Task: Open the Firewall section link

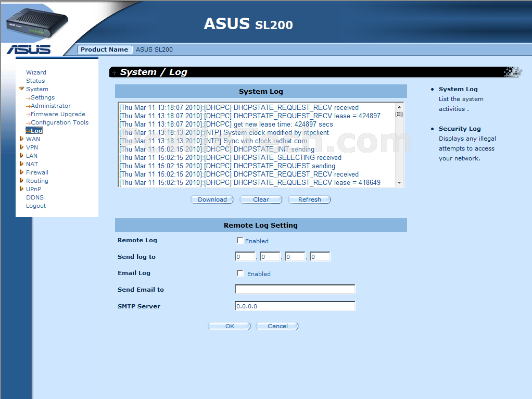Action: coord(37,172)
